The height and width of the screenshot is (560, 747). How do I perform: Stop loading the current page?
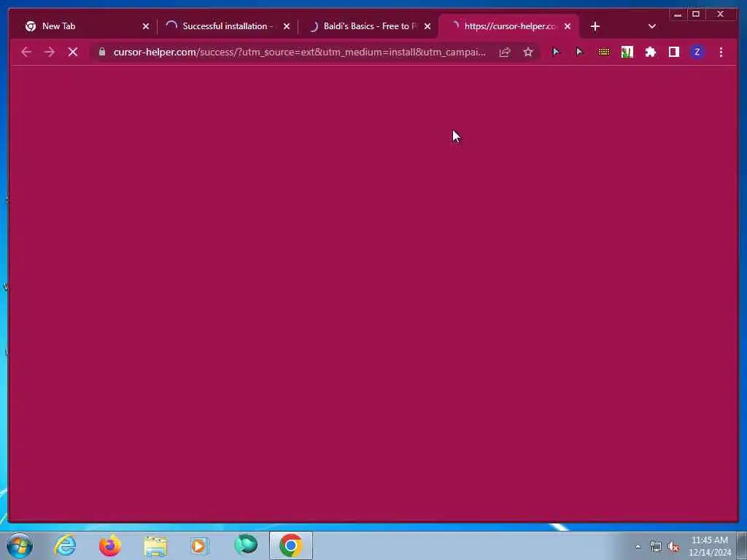tap(73, 52)
